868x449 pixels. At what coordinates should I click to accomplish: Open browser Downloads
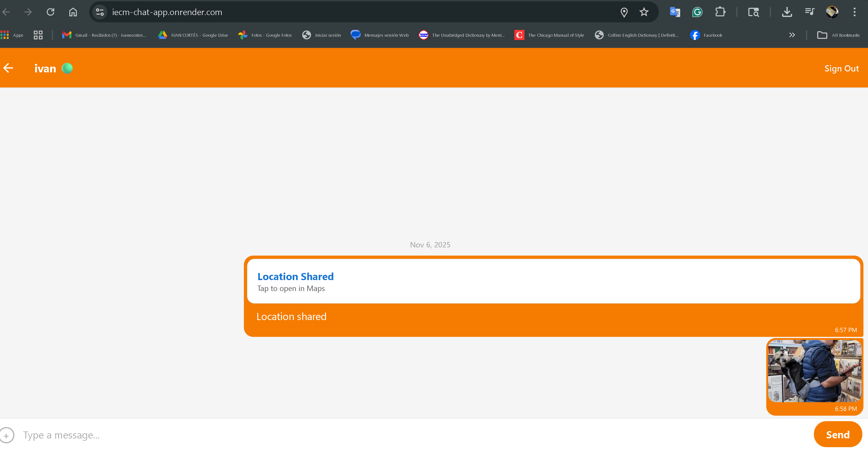pyautogui.click(x=787, y=12)
